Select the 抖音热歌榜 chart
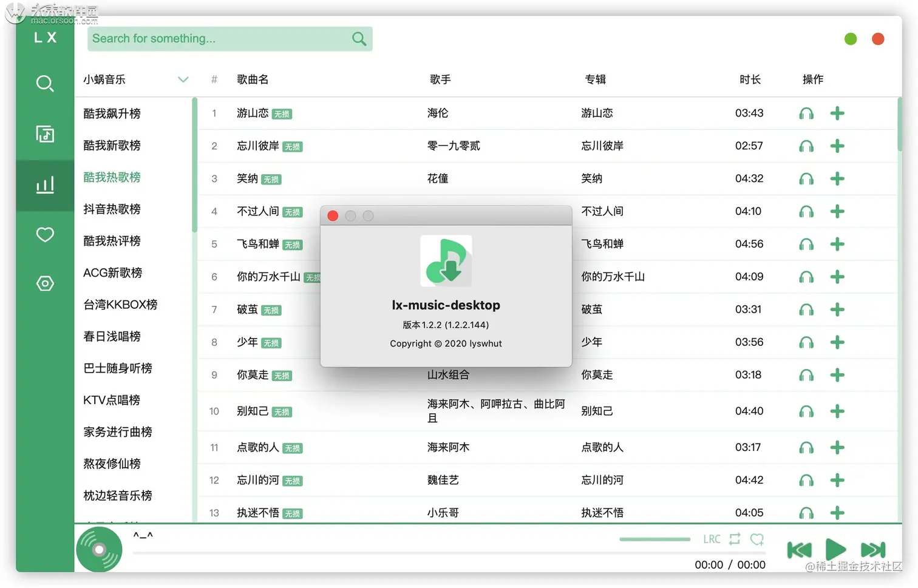The width and height of the screenshot is (918, 588). 112,209
